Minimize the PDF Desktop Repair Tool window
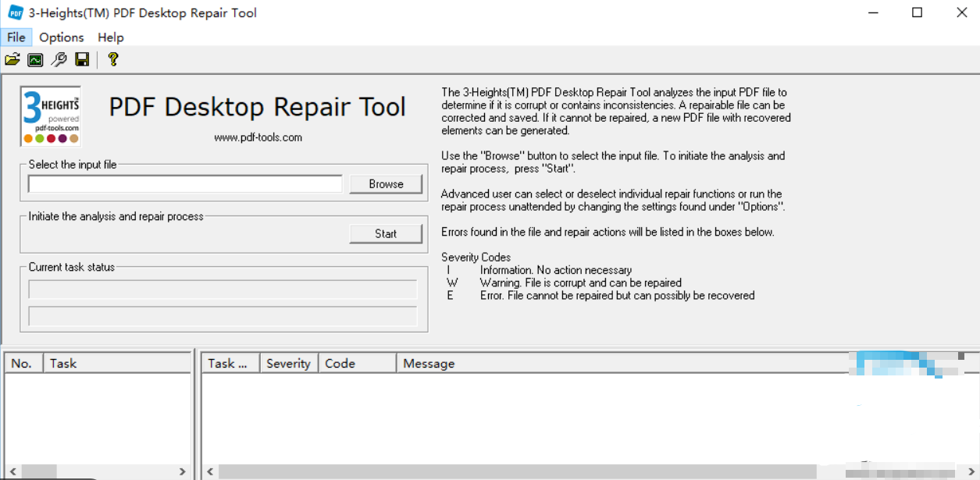980x480 pixels. click(873, 12)
